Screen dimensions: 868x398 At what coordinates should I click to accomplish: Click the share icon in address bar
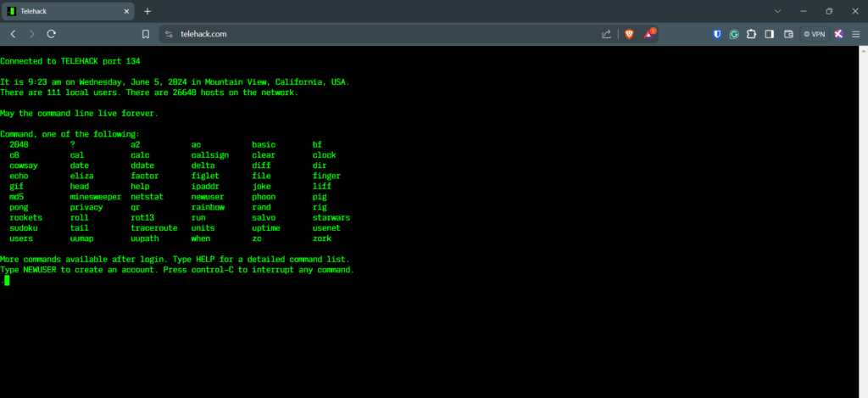coord(606,34)
